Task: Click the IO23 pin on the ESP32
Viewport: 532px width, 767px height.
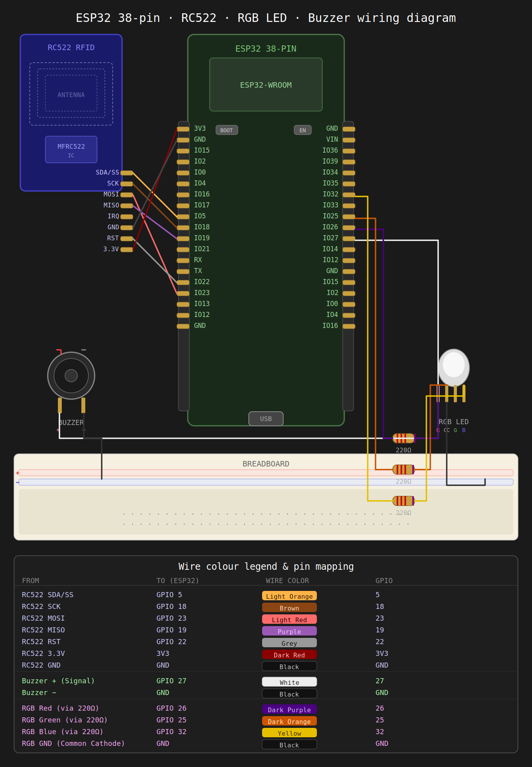Action: coord(183,293)
